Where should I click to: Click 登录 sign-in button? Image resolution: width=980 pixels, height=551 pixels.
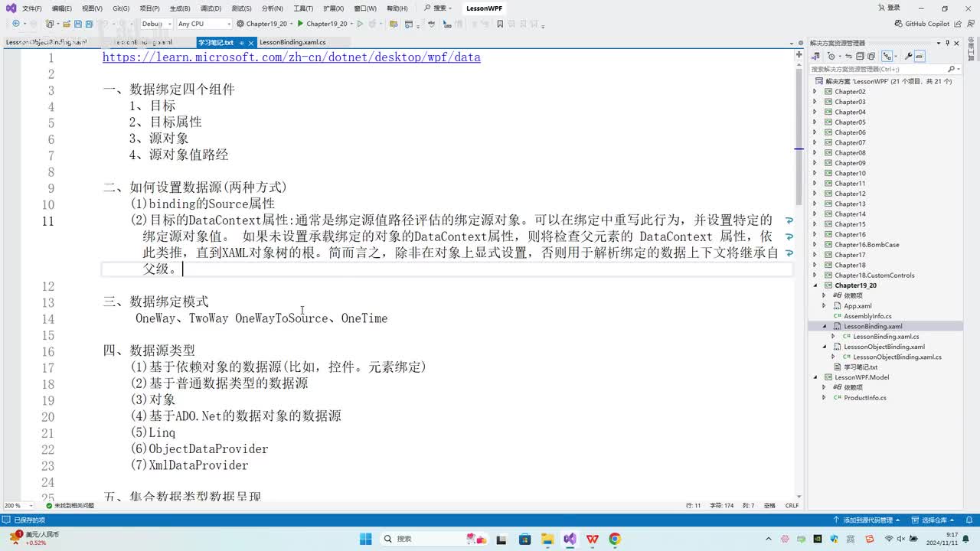[890, 8]
